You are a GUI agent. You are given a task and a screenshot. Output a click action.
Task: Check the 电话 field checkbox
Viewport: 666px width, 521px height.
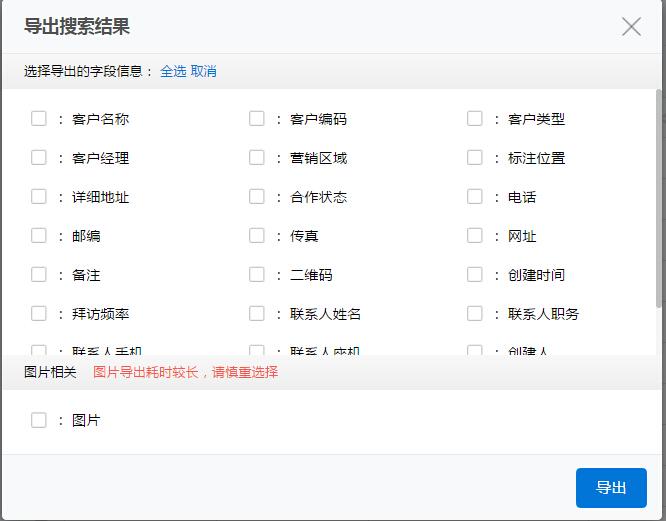click(x=475, y=196)
